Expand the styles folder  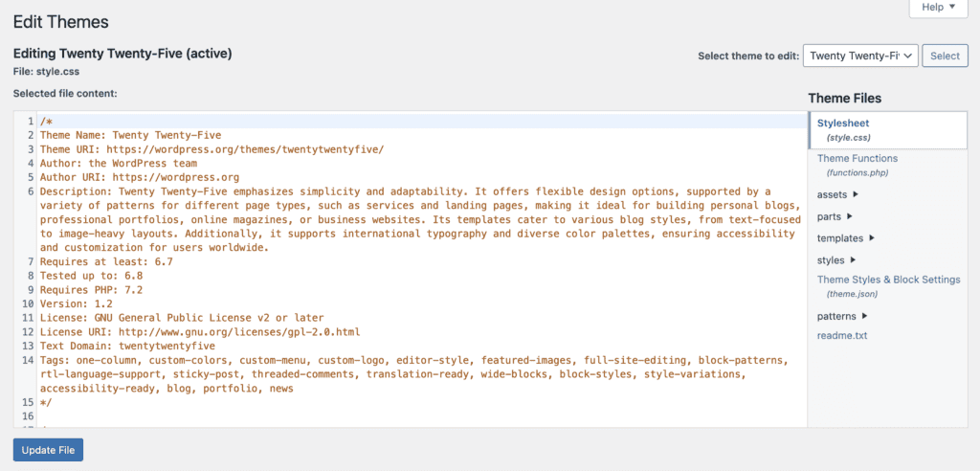point(836,260)
